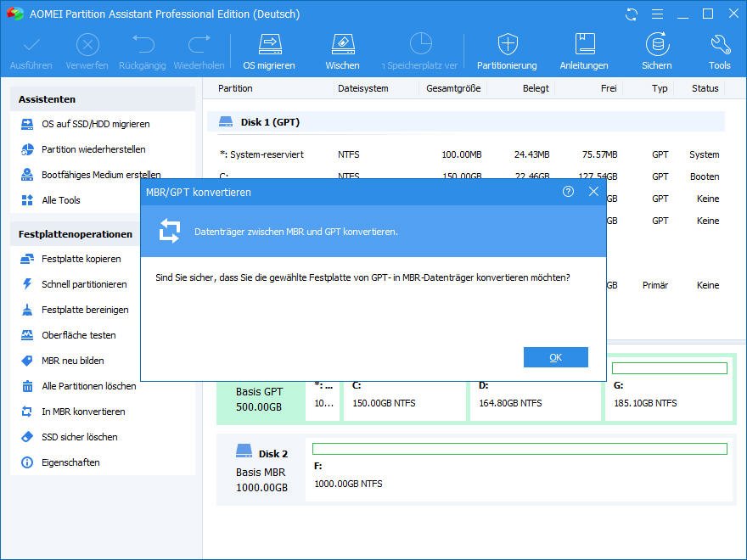Click the Status column header
This screenshot has height=560, width=747.
(x=705, y=88)
